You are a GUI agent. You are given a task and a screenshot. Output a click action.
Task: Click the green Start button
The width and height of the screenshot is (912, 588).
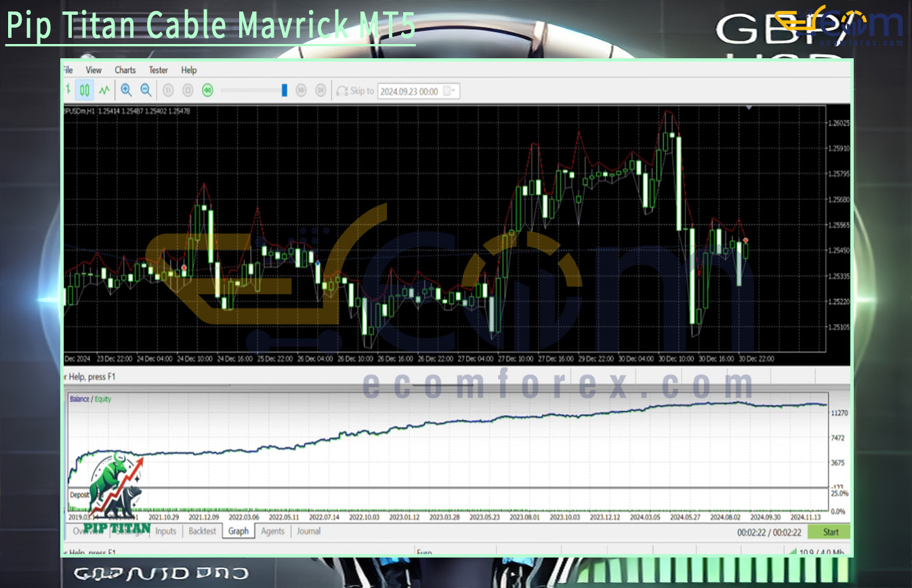click(830, 532)
